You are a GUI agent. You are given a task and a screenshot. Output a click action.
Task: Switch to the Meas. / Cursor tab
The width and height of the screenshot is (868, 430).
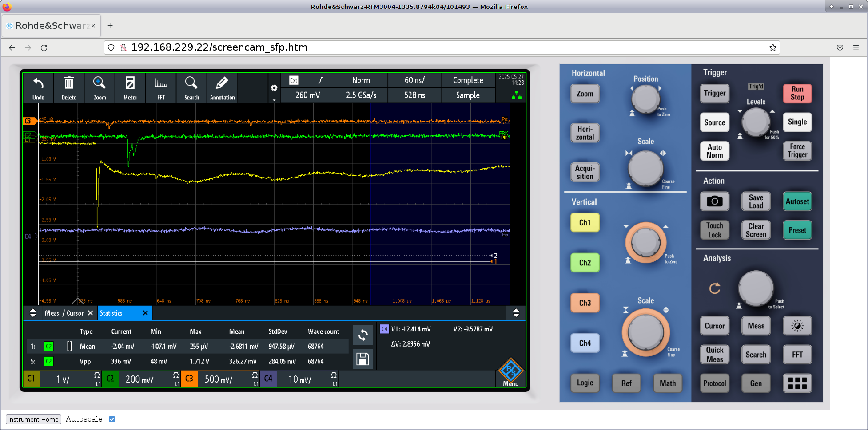tap(64, 313)
